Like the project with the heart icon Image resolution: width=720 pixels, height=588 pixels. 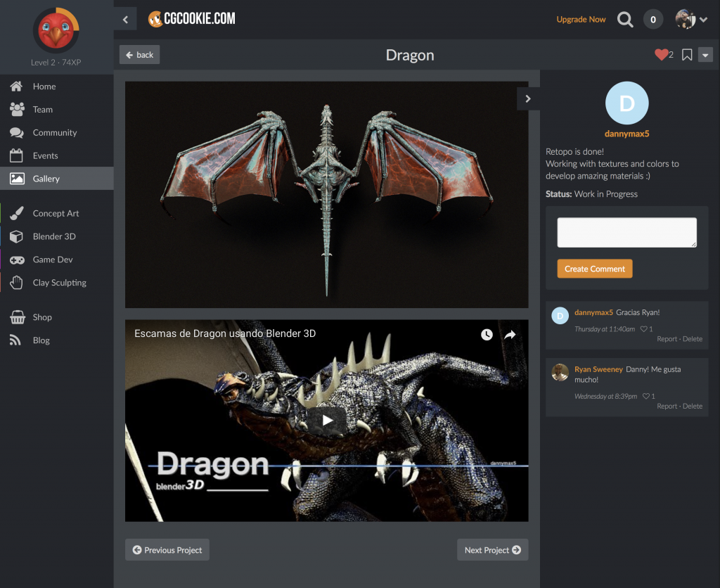(661, 55)
